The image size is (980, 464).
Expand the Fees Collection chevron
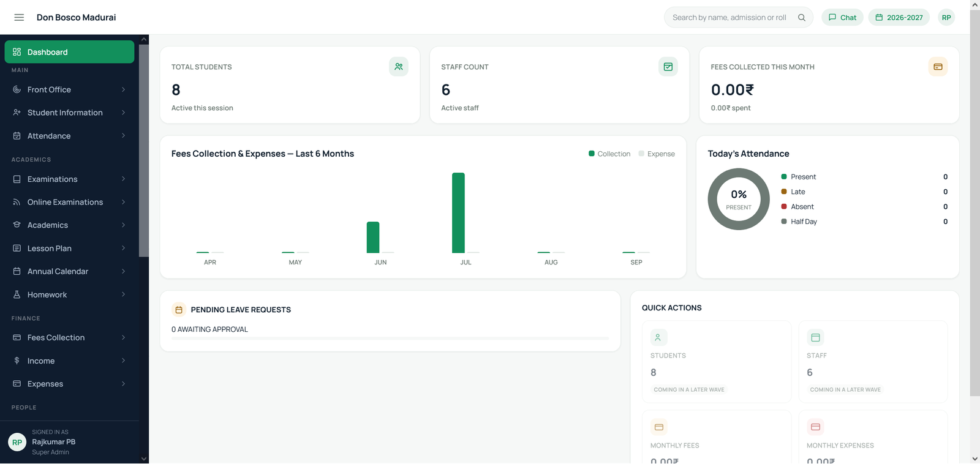tap(123, 337)
